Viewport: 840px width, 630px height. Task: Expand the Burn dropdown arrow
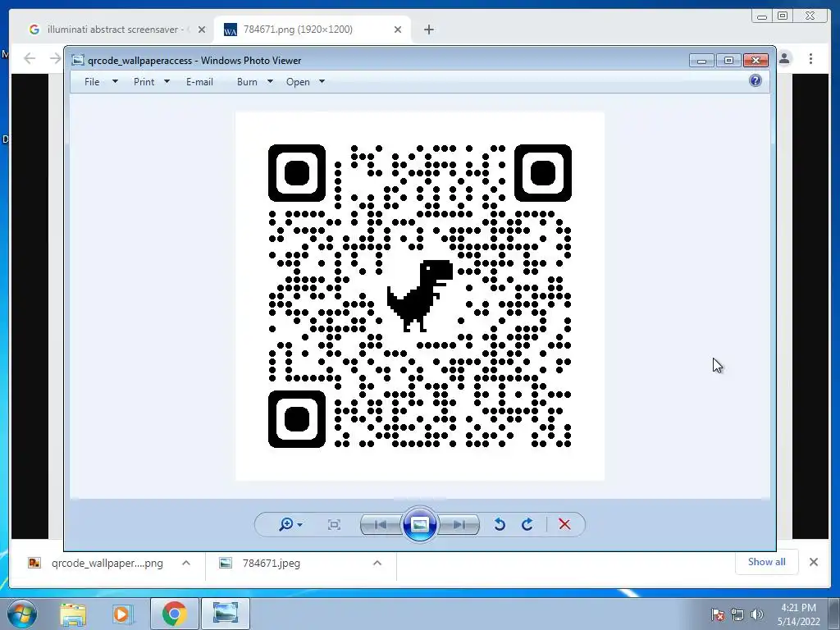(270, 81)
